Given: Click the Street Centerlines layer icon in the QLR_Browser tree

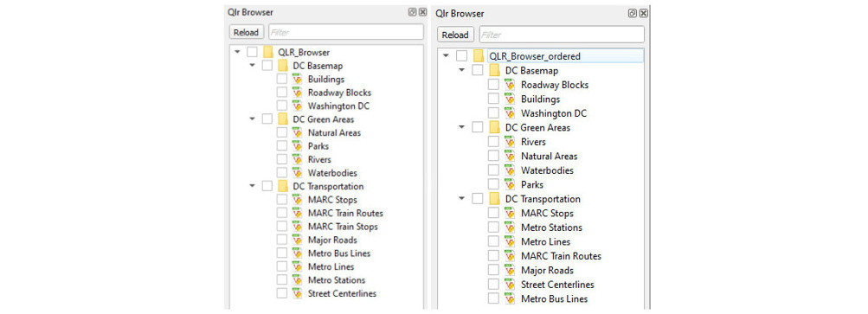Looking at the screenshot, I should [x=298, y=293].
